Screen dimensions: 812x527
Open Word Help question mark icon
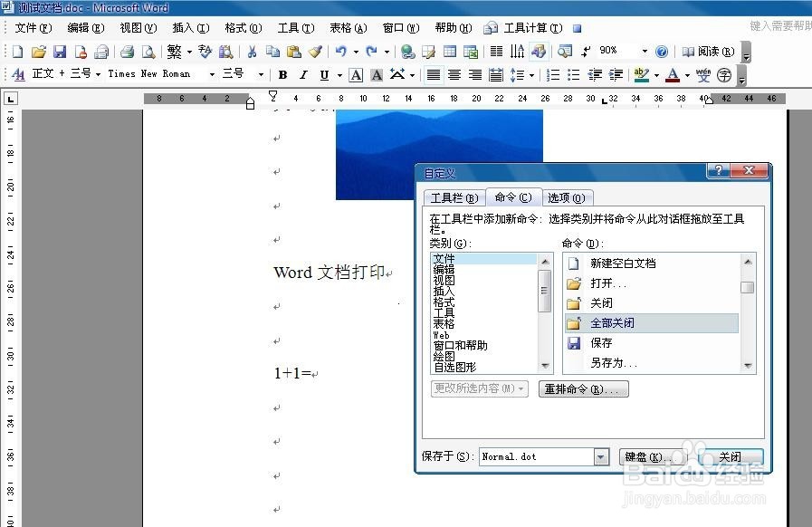[x=662, y=52]
